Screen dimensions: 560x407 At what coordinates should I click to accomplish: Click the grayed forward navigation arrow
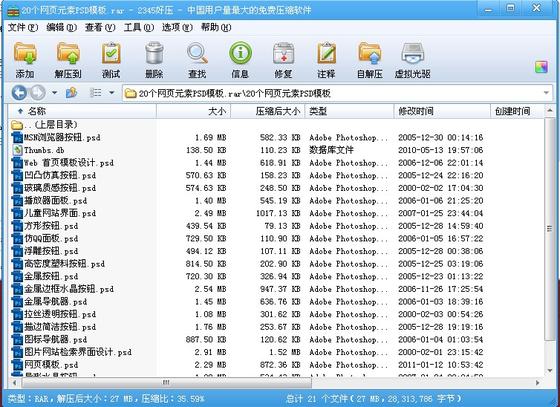(x=38, y=93)
